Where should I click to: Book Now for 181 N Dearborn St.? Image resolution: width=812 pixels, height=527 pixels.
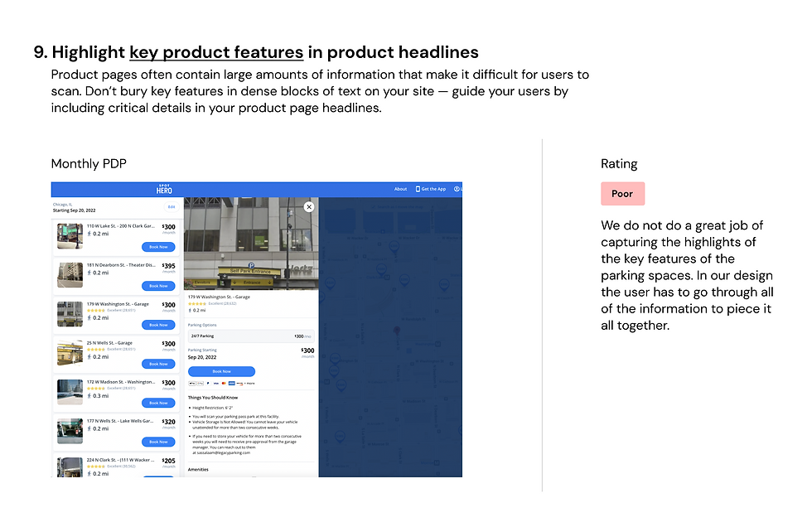pyautogui.click(x=158, y=286)
